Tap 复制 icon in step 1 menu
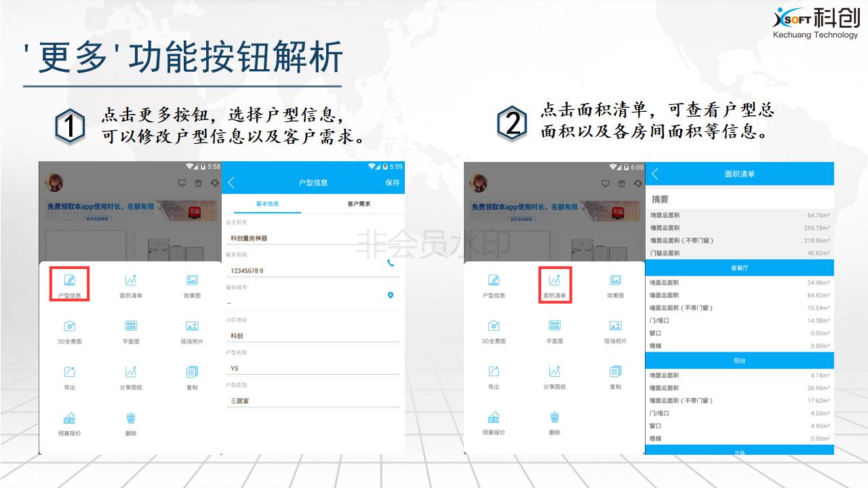Image resolution: width=868 pixels, height=488 pixels. tap(192, 371)
